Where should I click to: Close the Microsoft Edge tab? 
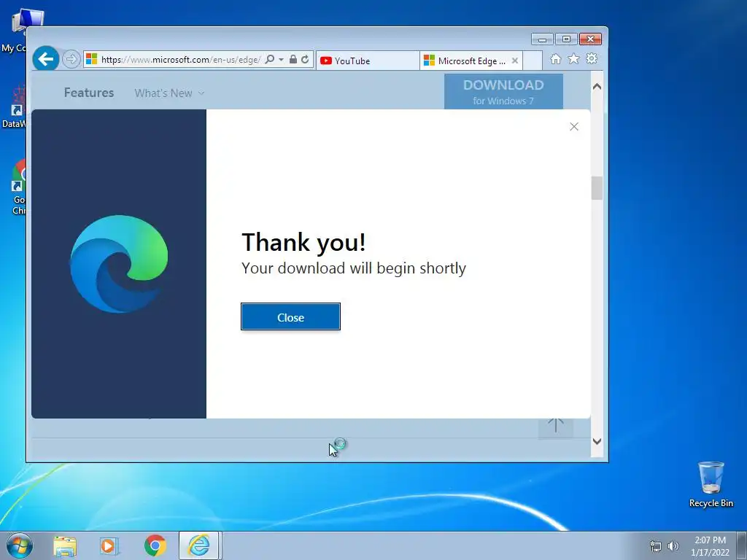click(x=514, y=61)
